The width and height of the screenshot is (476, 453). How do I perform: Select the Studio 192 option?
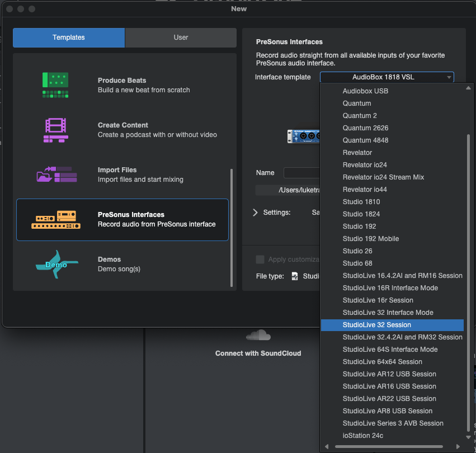(392, 226)
